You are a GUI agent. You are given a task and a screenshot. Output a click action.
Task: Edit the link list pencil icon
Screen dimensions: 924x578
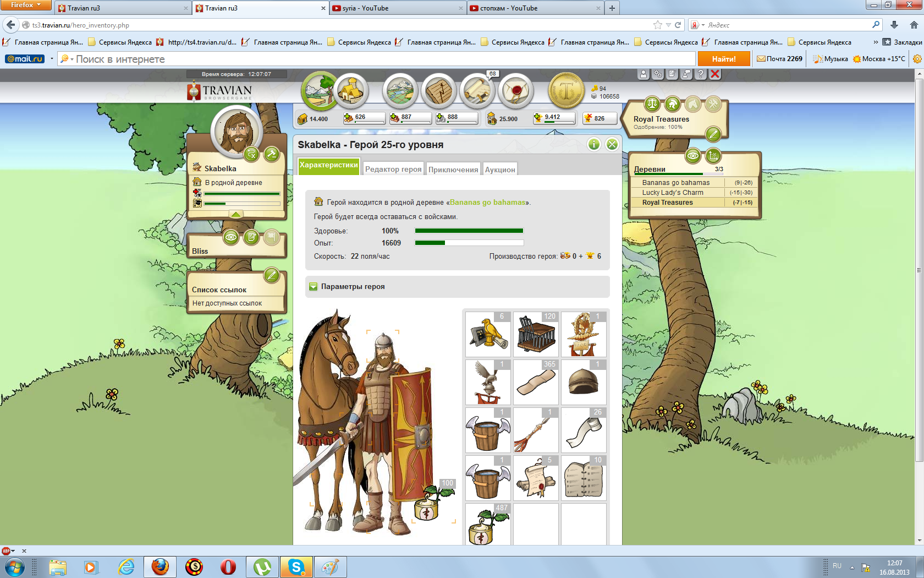pyautogui.click(x=271, y=275)
